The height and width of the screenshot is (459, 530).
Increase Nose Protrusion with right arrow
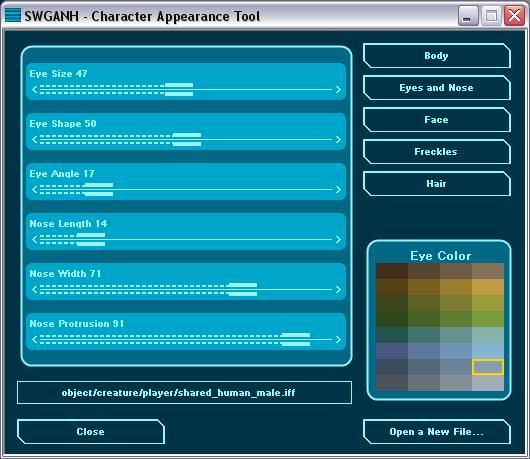click(338, 340)
